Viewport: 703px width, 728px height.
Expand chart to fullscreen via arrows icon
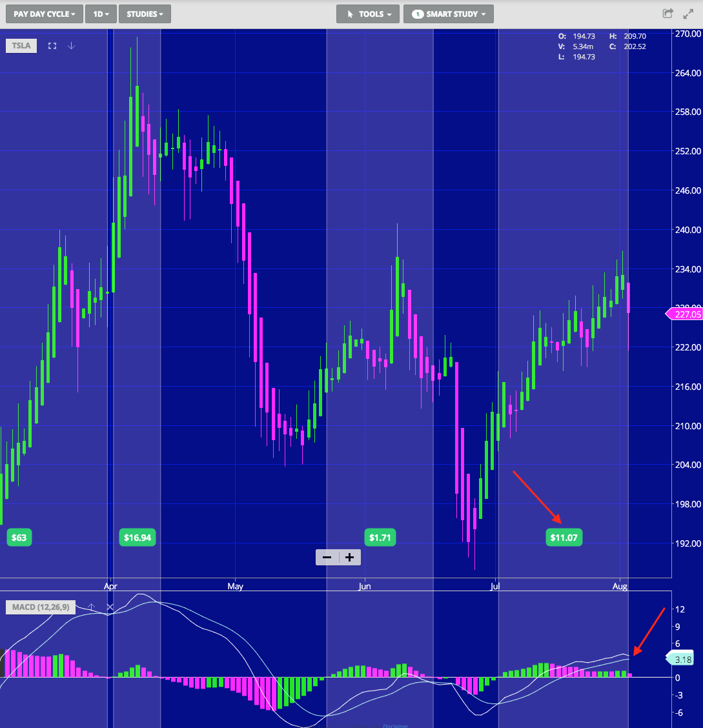click(688, 14)
